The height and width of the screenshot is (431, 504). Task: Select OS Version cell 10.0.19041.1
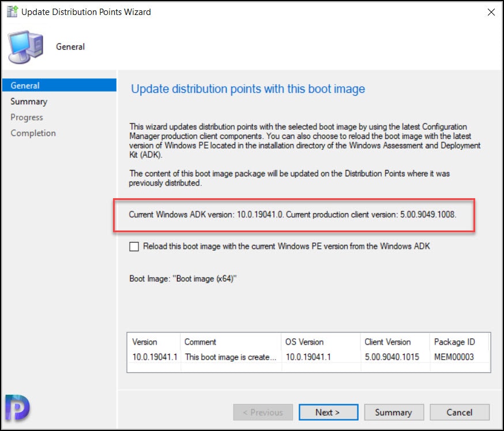click(309, 357)
